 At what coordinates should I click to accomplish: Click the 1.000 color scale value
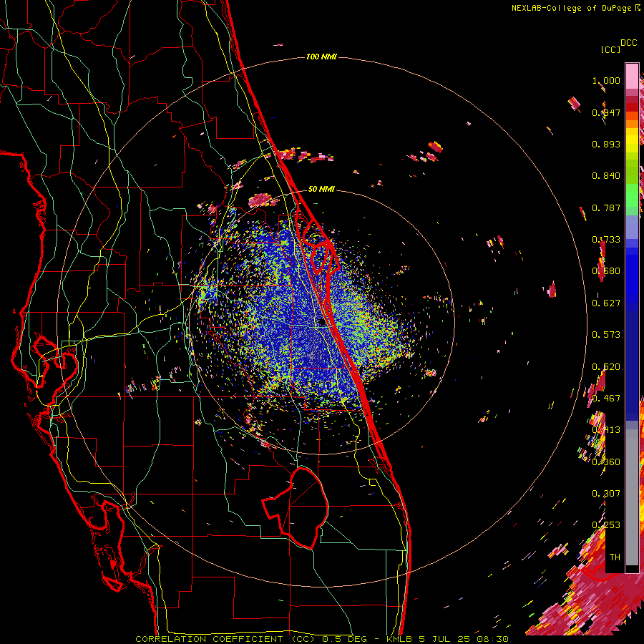click(x=606, y=80)
